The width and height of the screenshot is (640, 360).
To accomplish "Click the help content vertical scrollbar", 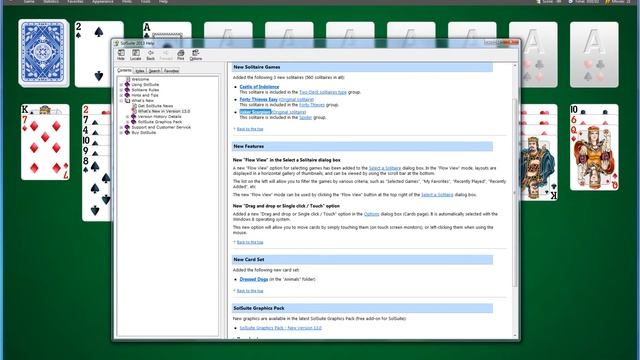I will [515, 192].
